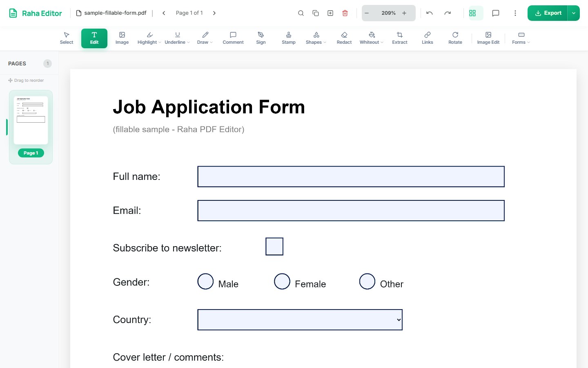Click the 'Drag to reorder' hint text

click(29, 81)
